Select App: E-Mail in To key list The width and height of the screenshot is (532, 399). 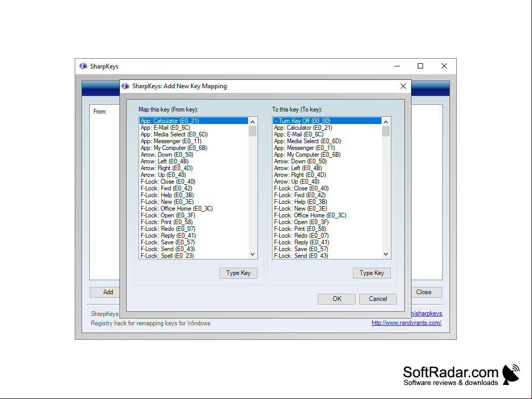(x=327, y=134)
